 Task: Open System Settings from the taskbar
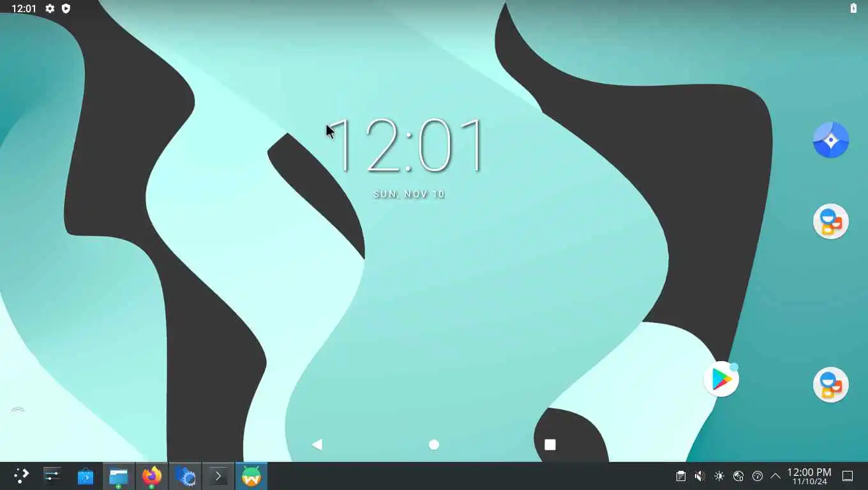click(52, 476)
